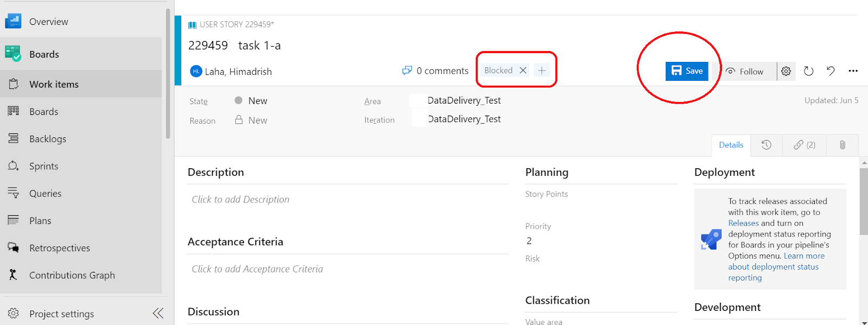Open follow settings gear icon
Image resolution: width=868 pixels, height=325 pixels.
point(786,71)
